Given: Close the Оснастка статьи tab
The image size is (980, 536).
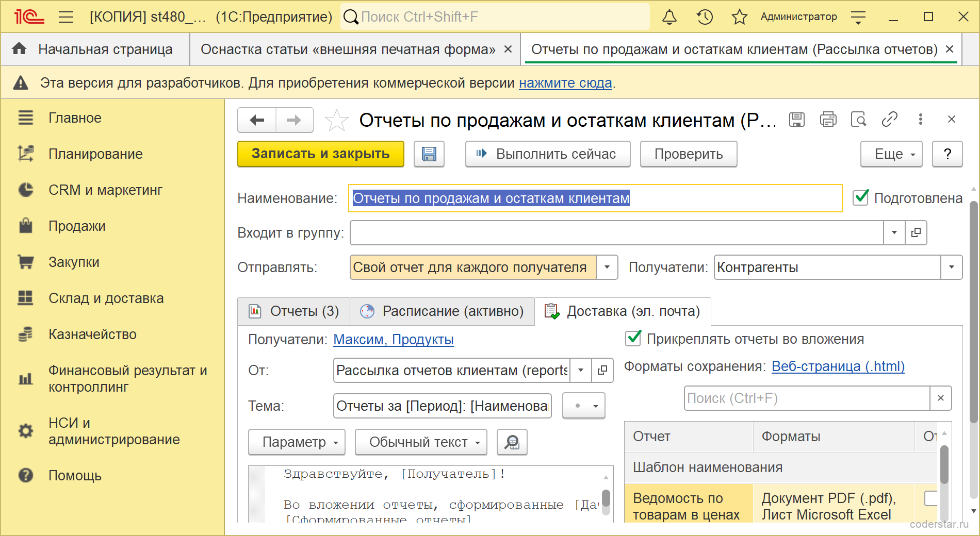Looking at the screenshot, I should point(508,49).
